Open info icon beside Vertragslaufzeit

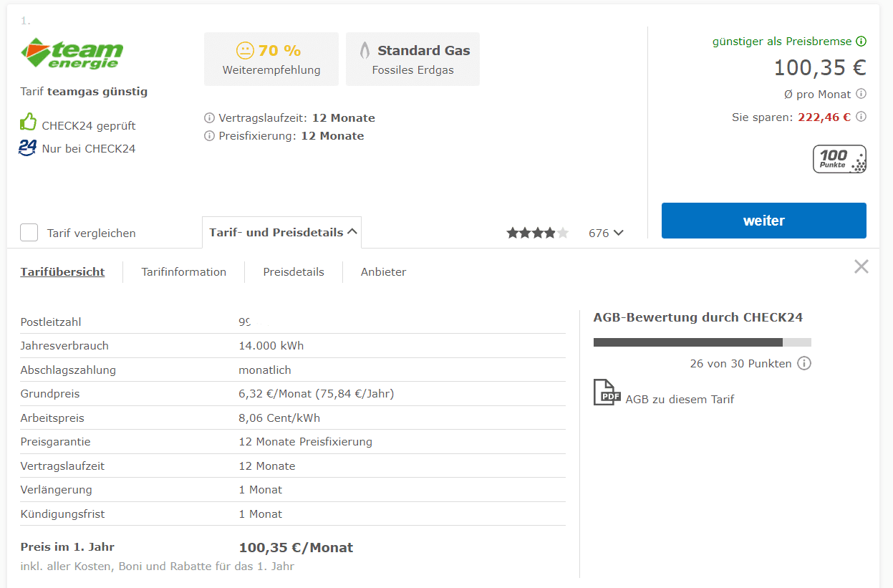point(209,117)
